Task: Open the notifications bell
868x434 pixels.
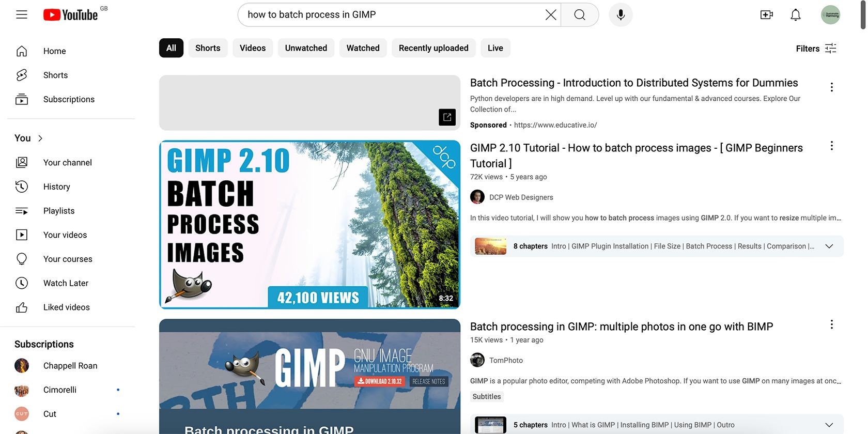Action: (796, 15)
